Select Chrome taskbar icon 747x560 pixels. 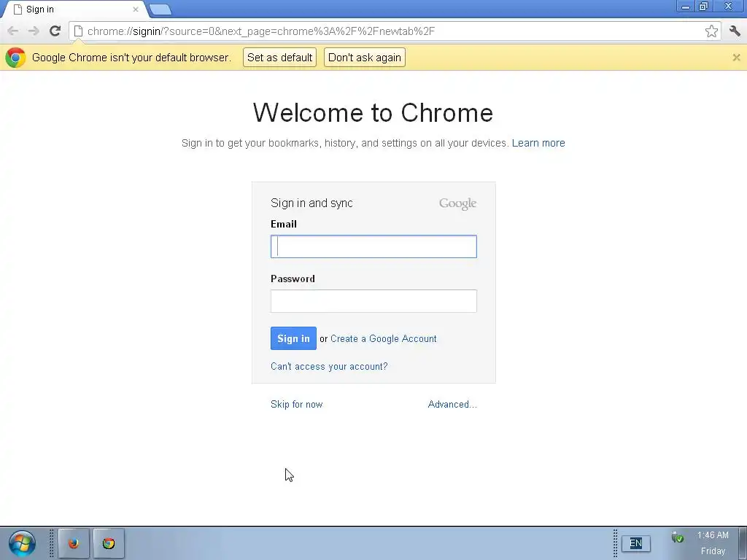(109, 543)
